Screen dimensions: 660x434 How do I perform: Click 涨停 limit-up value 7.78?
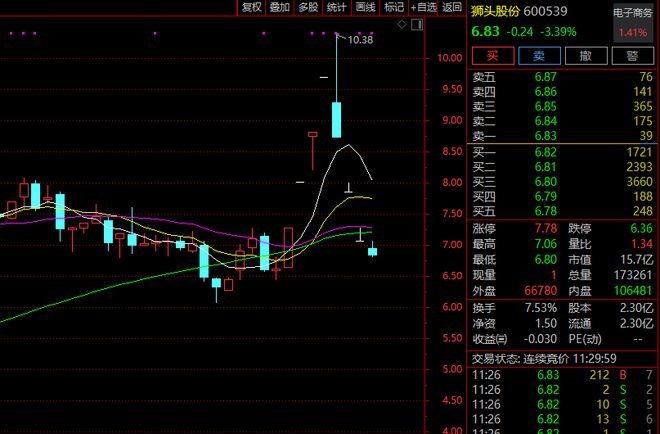(x=546, y=229)
